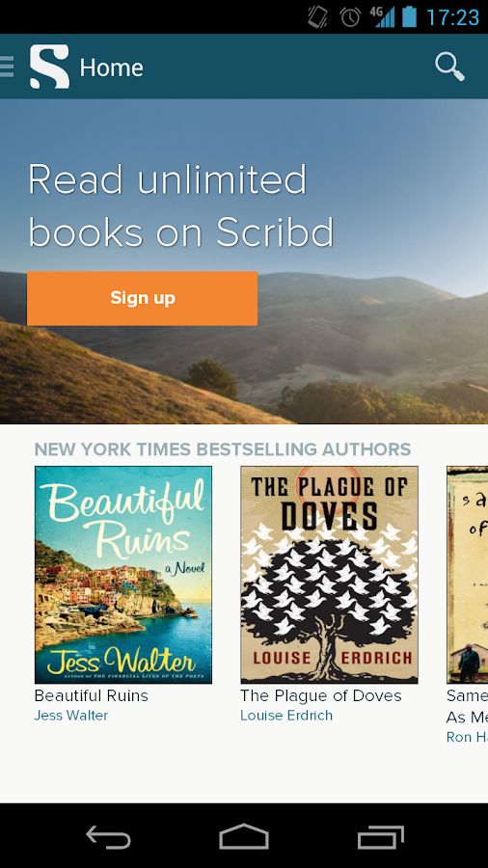The image size is (488, 868).
Task: Tap the Android back button
Action: coord(108,836)
